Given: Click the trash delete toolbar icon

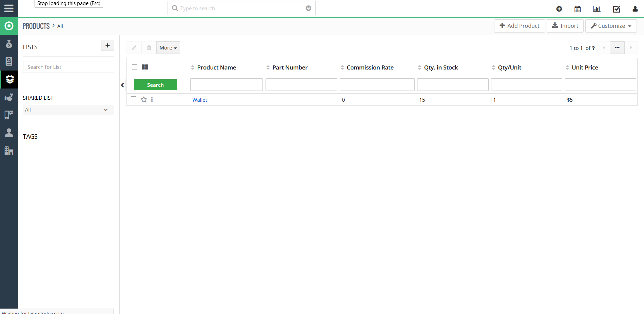Looking at the screenshot, I should click(x=149, y=48).
